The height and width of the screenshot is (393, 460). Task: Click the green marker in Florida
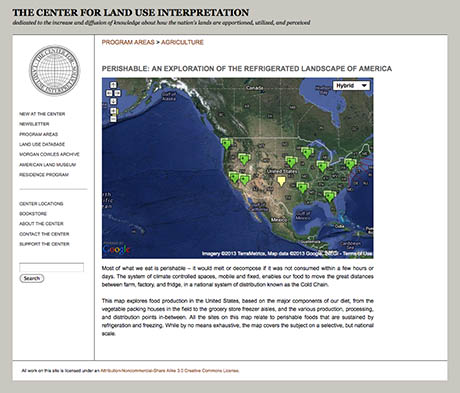[x=329, y=196]
